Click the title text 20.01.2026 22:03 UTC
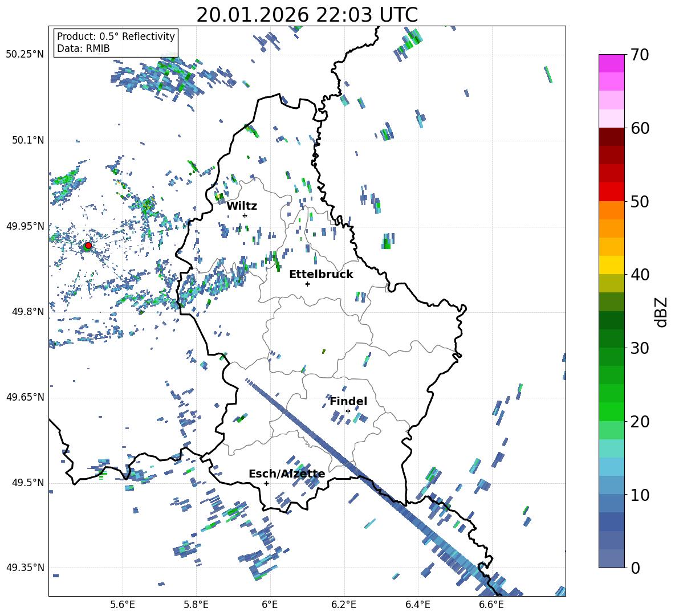The width and height of the screenshot is (675, 616). (307, 15)
